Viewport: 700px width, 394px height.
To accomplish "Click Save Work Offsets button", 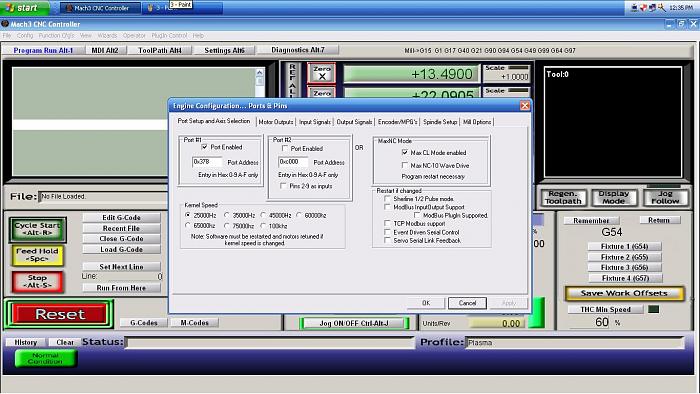I will [x=624, y=293].
